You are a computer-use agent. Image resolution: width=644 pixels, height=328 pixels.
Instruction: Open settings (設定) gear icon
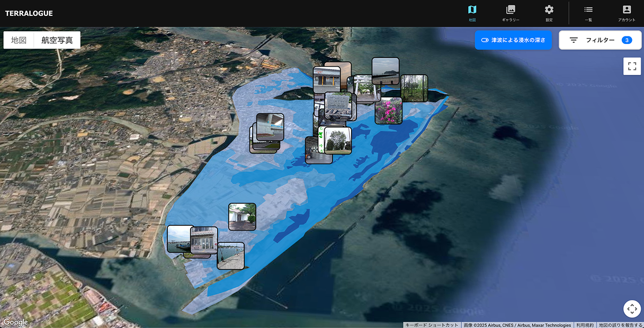pos(549,13)
